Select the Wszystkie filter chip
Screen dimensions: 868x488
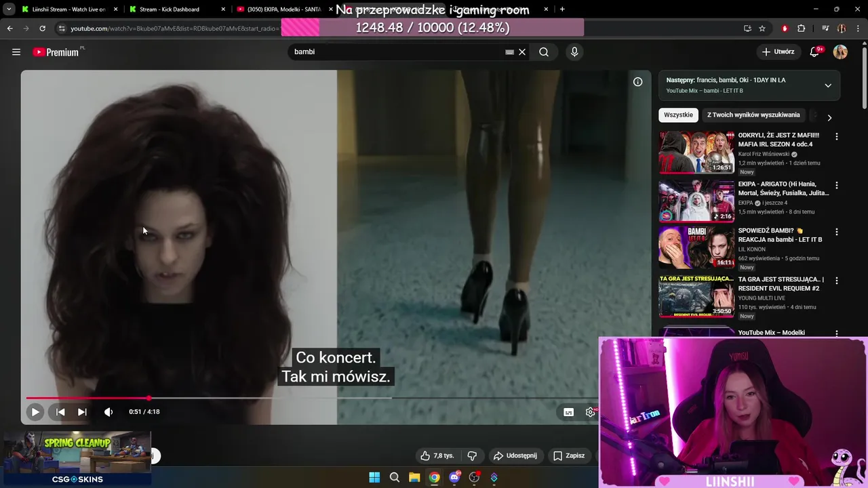(x=678, y=115)
